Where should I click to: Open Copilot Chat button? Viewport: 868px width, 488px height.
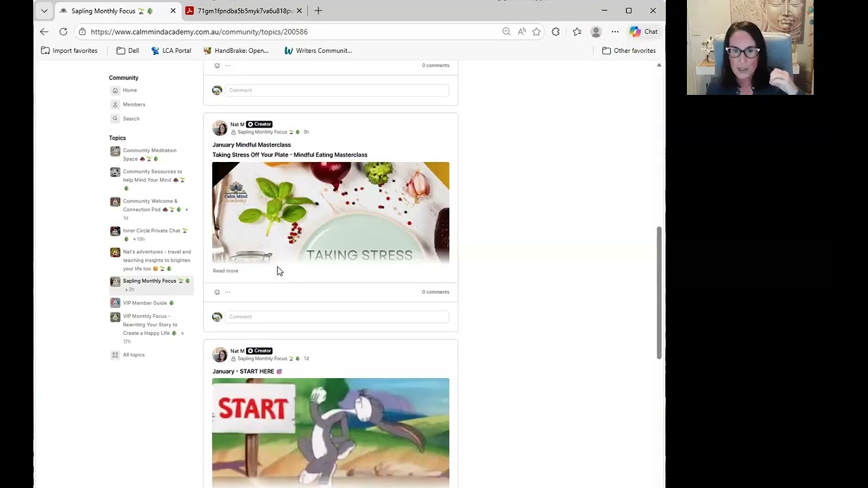pos(644,32)
